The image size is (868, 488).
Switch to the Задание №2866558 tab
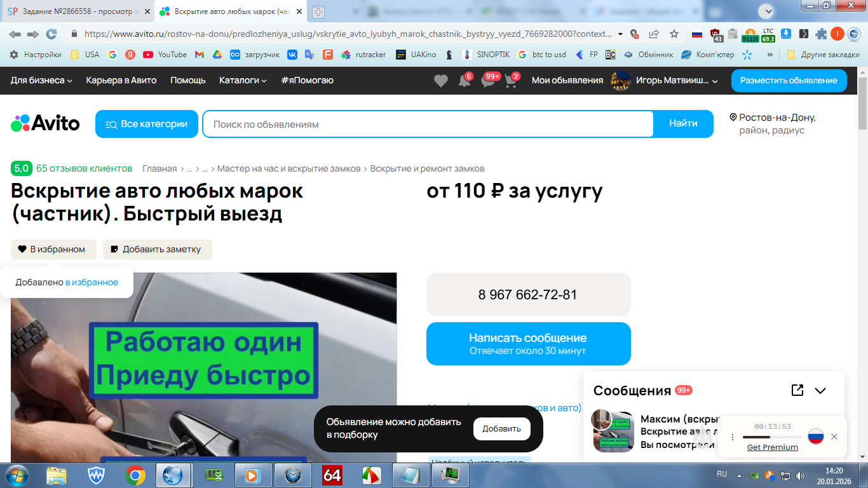click(x=78, y=11)
